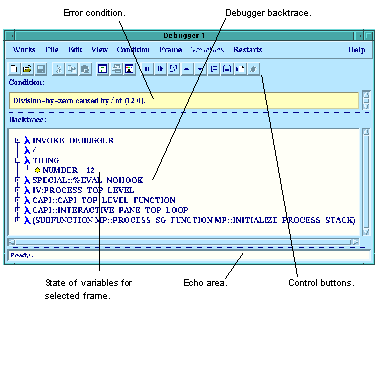
Task: Click the Open file folder icon
Action: [27, 69]
